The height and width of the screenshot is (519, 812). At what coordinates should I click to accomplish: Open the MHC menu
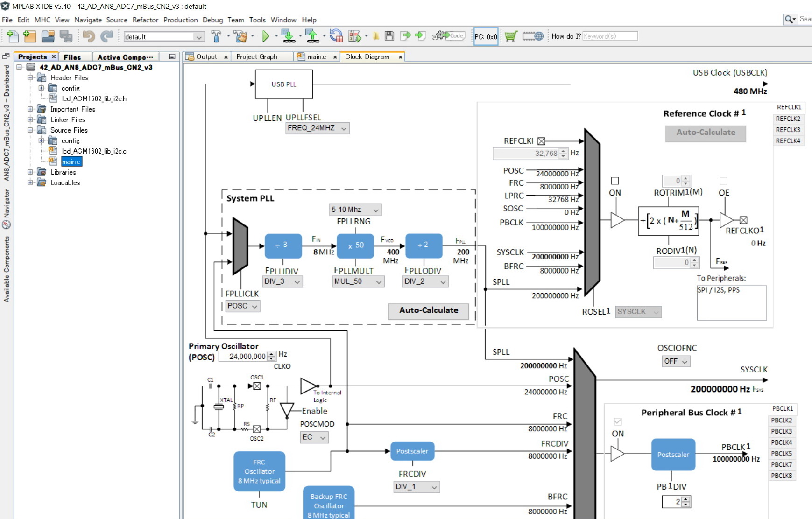pos(42,20)
